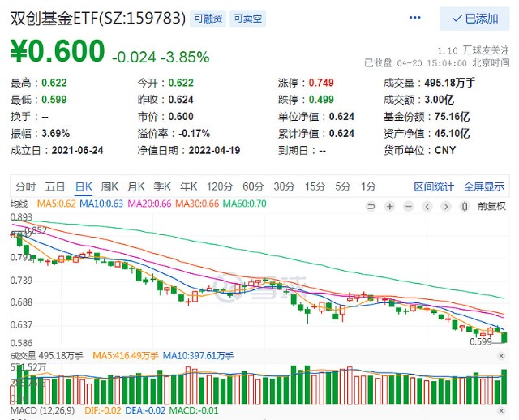Select the 分时 intraday tab

[x=25, y=186]
